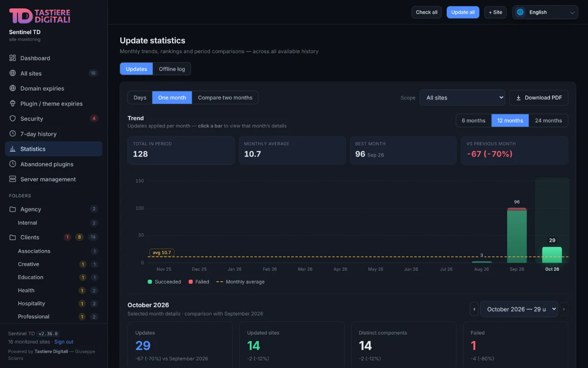Click the Sep 26 bar in chart
This screenshot has width=588, height=368.
click(517, 235)
